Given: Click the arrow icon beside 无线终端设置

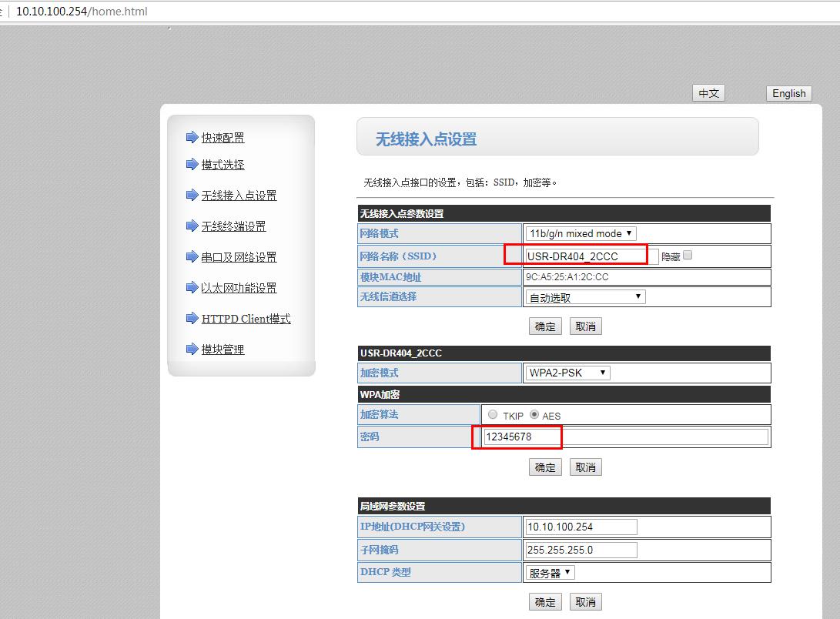Looking at the screenshot, I should pyautogui.click(x=192, y=226).
